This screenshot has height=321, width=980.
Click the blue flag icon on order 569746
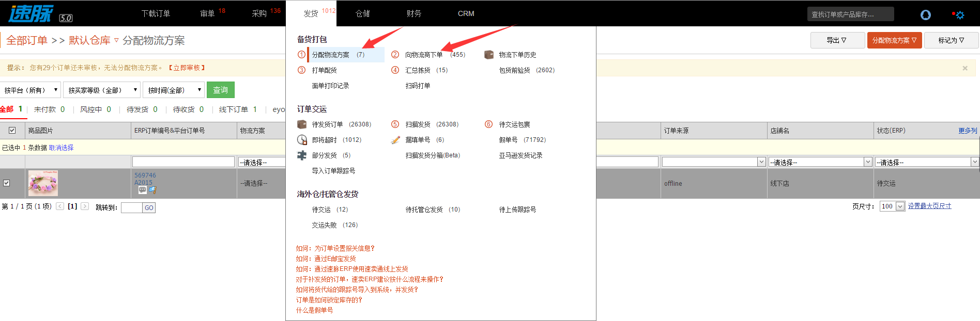(152, 190)
